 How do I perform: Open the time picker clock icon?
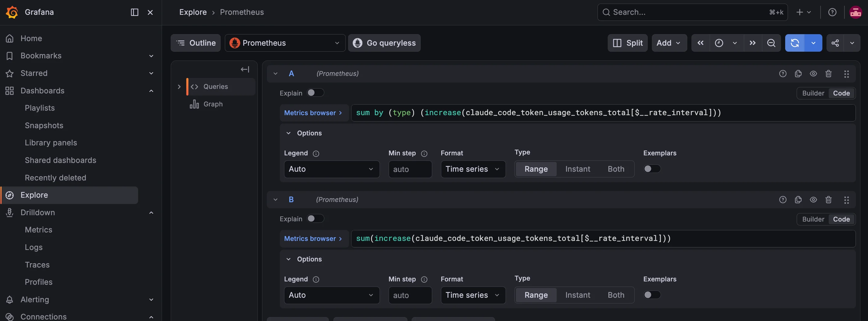(719, 43)
